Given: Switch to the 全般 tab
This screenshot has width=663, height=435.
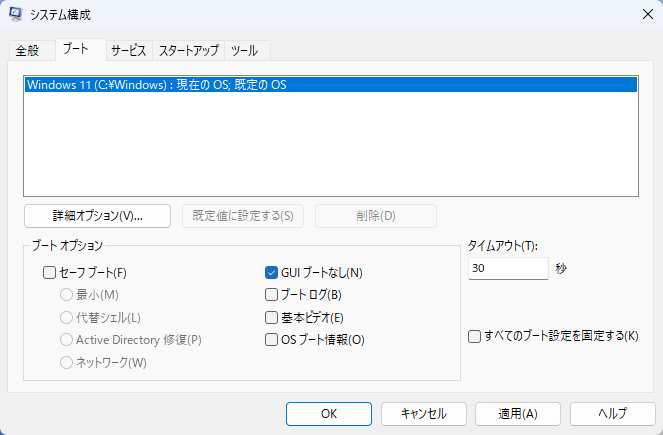Looking at the screenshot, I should tap(27, 51).
